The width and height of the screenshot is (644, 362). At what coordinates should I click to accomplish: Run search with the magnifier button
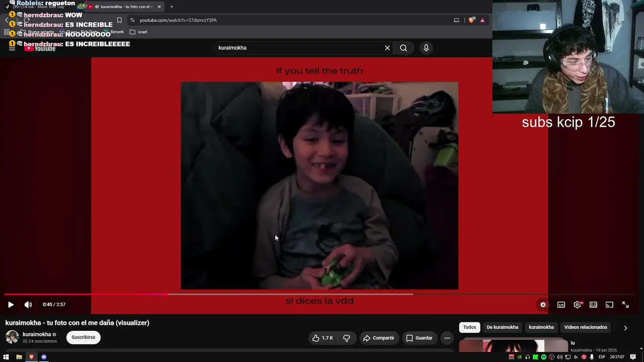point(404,48)
